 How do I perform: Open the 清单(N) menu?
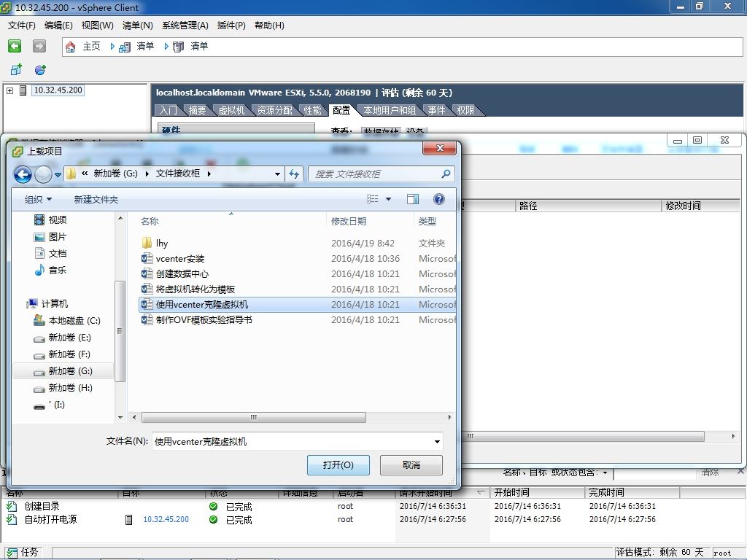click(137, 26)
